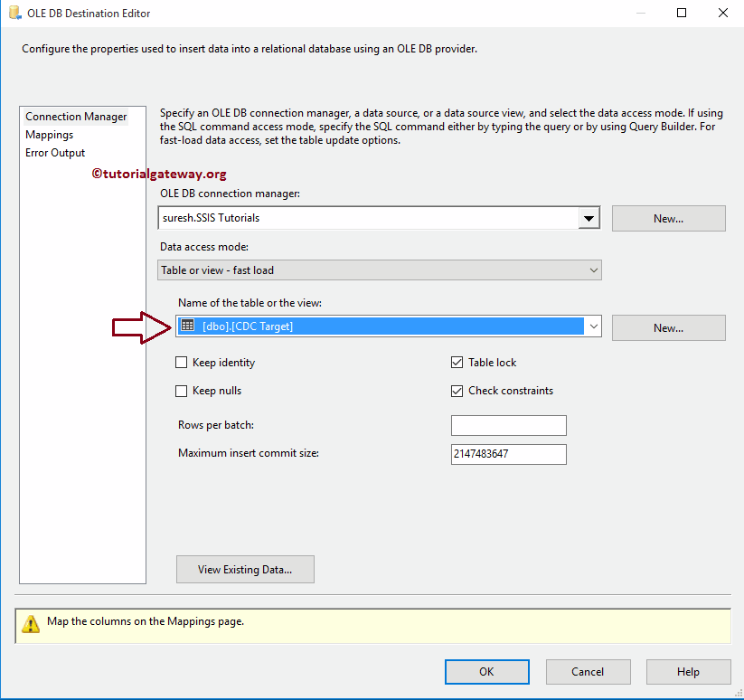Create a new table with the New button

point(668,326)
